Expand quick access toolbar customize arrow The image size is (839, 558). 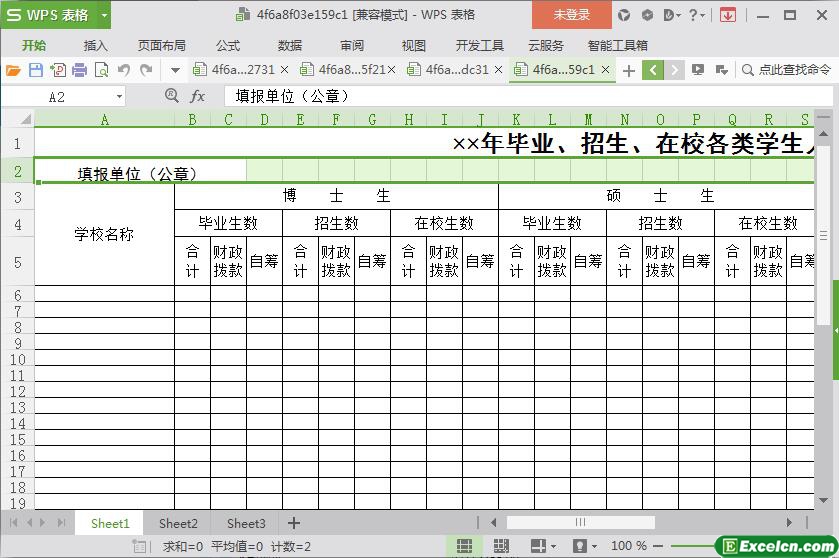175,70
